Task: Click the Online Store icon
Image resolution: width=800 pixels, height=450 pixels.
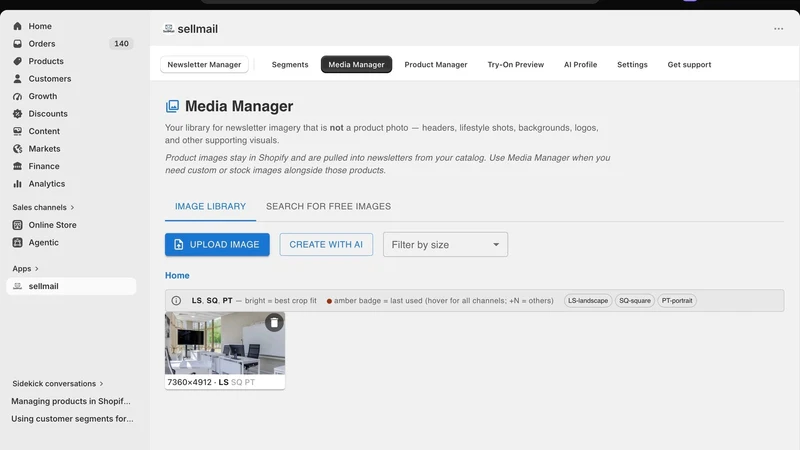Action: (17, 225)
